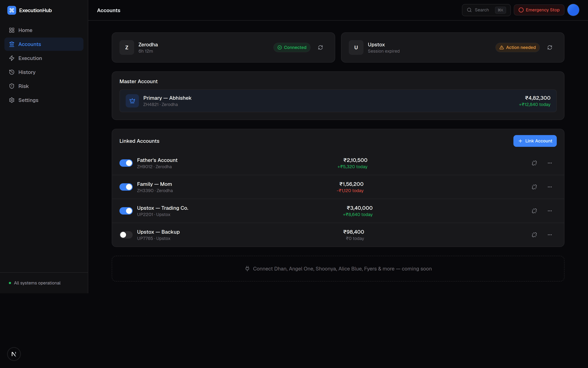Click the unlink icon for Family — Mom
Viewport: 588px width, 368px height.
(x=534, y=187)
